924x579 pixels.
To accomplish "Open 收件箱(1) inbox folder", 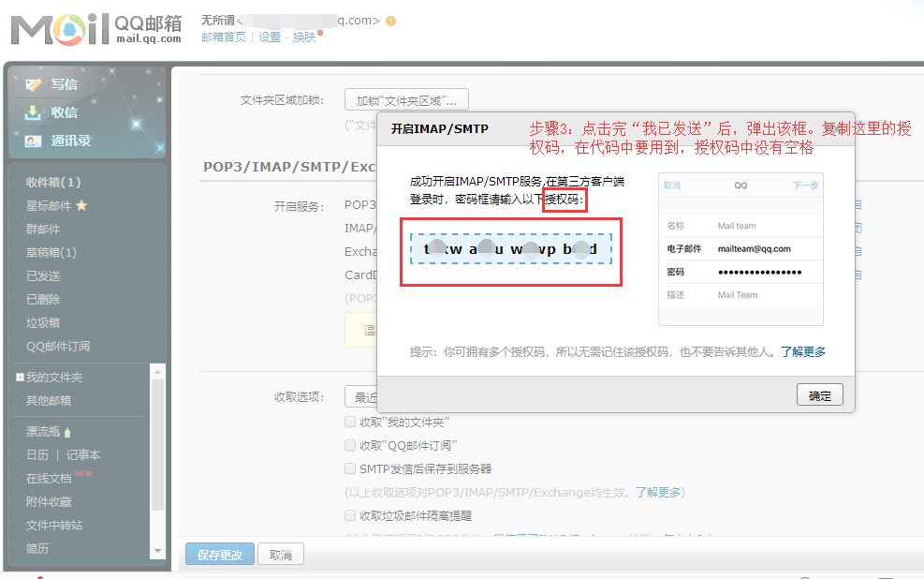I will pyautogui.click(x=53, y=182).
